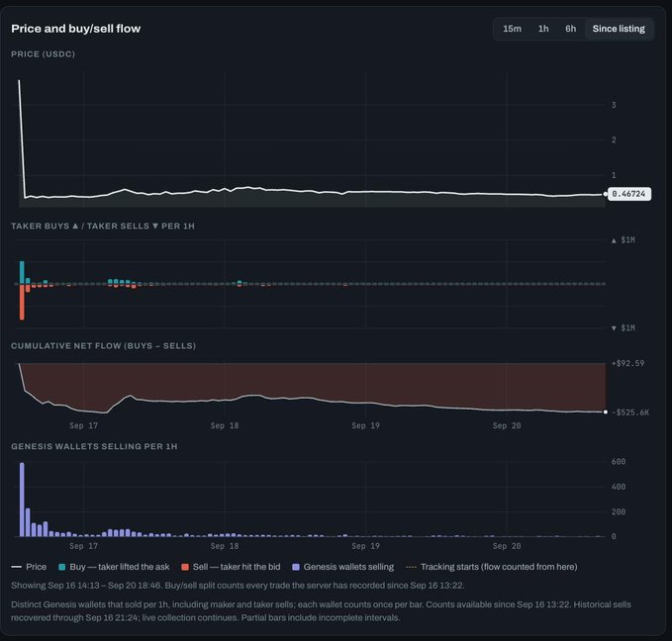Viewport: 672px width, 641px height.
Task: Click the Tracking starts legend text
Action: 499,567
